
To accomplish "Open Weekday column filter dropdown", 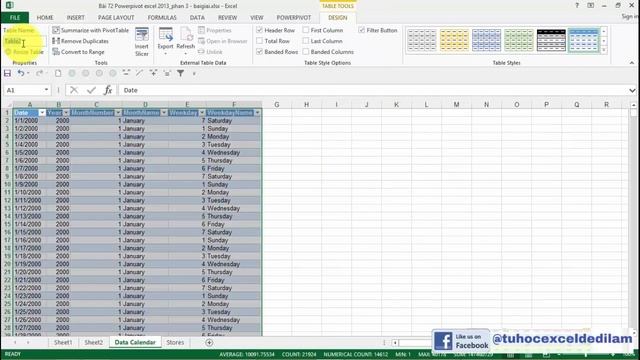I will 202,113.
